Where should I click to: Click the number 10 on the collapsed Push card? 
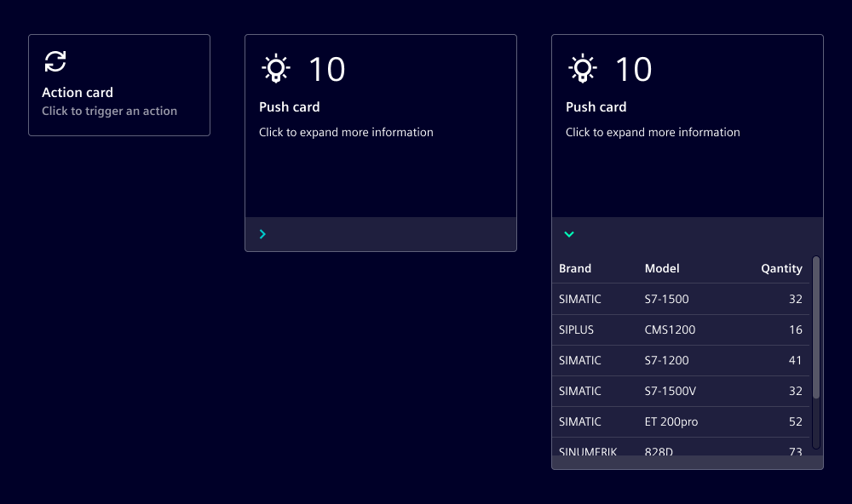326,70
